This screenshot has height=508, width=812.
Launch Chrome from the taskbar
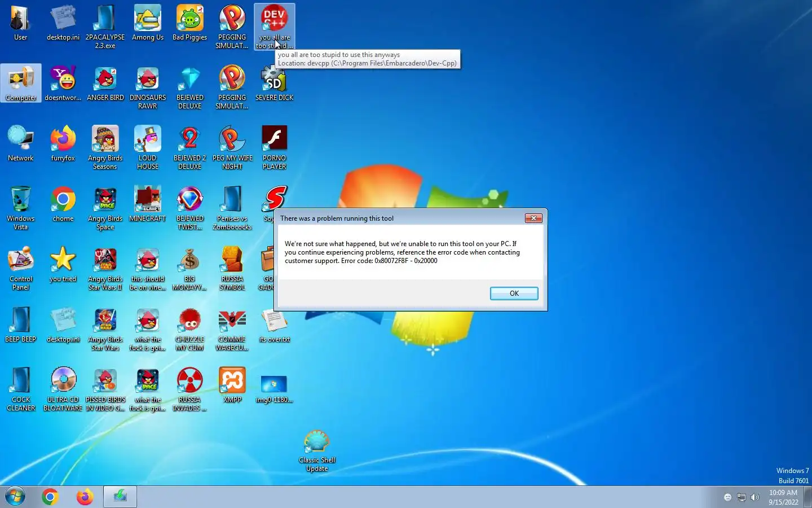50,497
